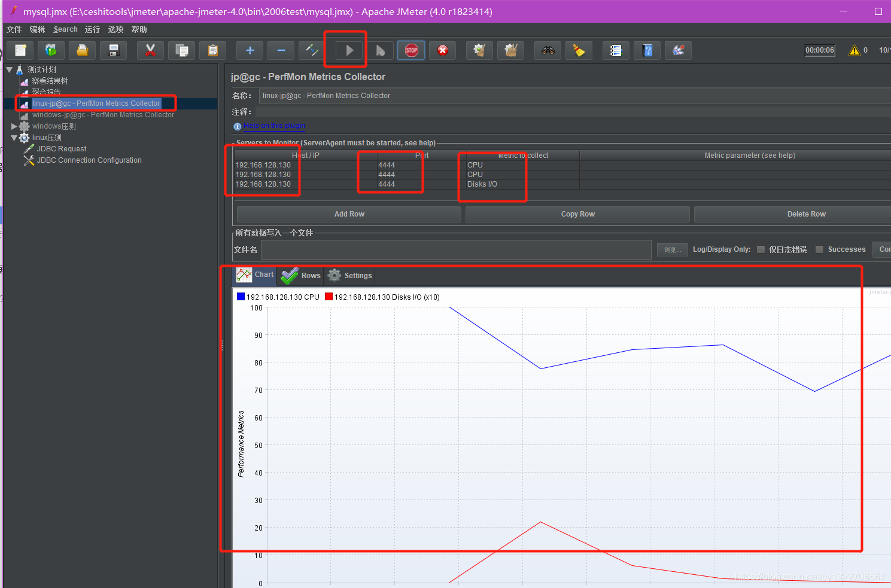Open Help with the question mark icon
The image size is (891, 588).
647,50
